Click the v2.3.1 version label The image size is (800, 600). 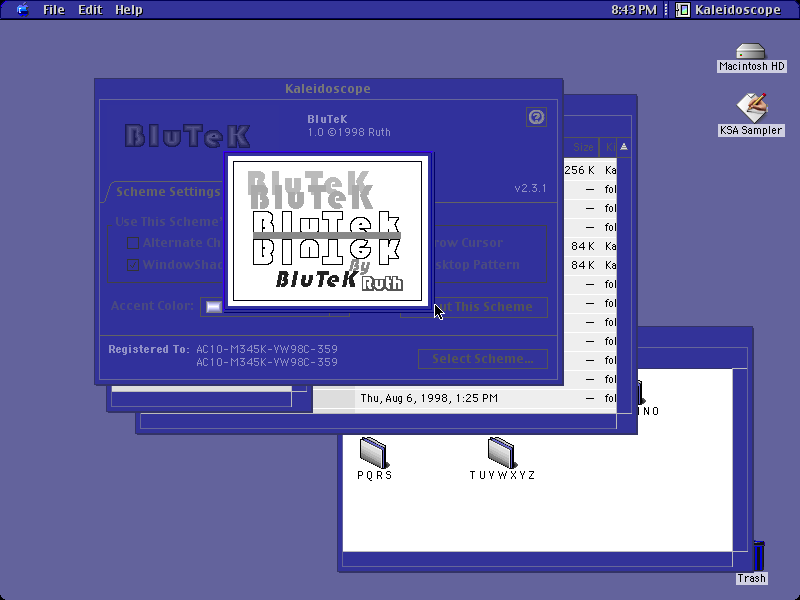531,188
